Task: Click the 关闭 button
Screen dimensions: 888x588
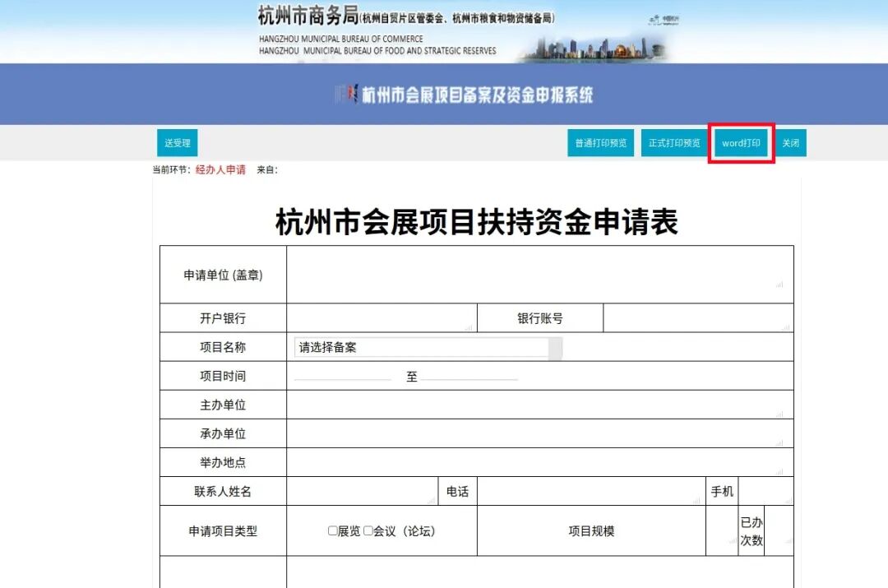Action: coord(791,142)
